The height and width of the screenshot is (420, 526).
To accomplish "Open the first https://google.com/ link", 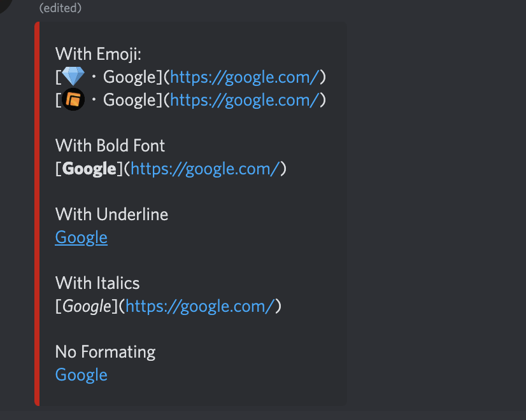I will [245, 76].
